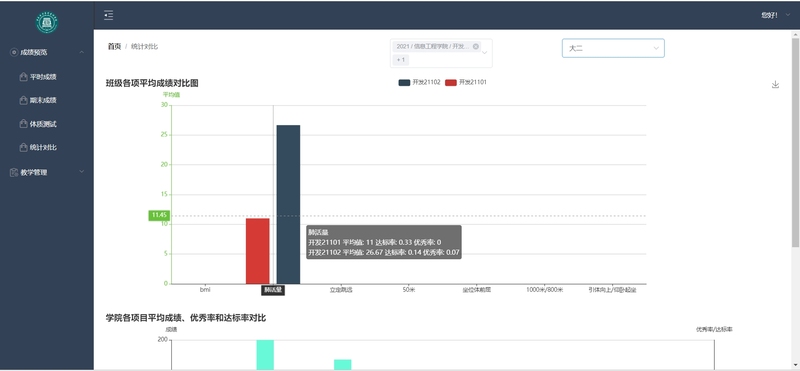Click the red 开发21101 bar

tap(258, 251)
